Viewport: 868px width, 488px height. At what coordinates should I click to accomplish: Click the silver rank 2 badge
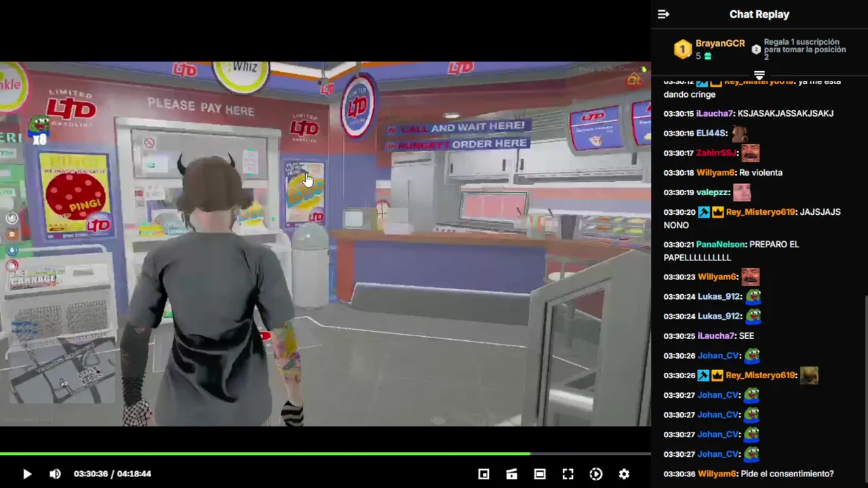(756, 49)
